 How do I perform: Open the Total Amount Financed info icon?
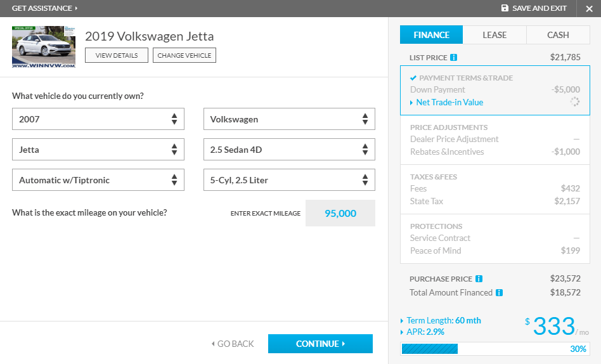click(x=499, y=292)
